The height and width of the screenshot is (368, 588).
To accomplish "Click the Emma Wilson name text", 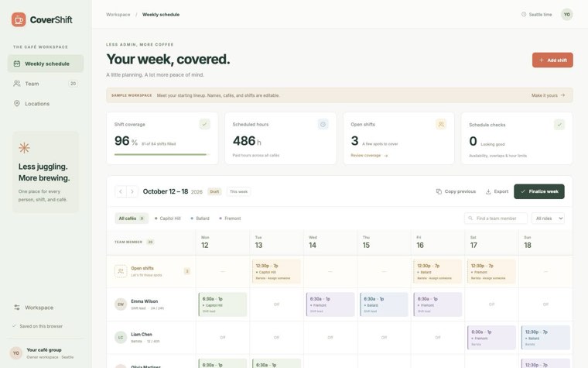I will click(x=145, y=301).
